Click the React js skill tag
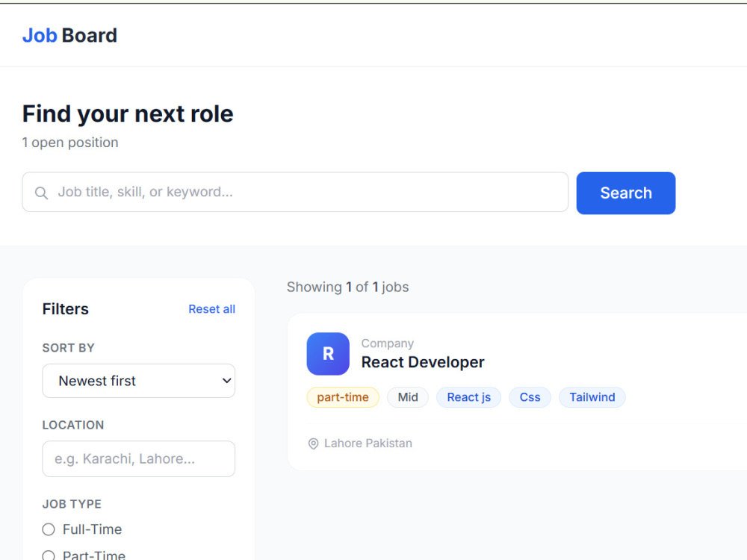Image resolution: width=747 pixels, height=560 pixels. 469,397
